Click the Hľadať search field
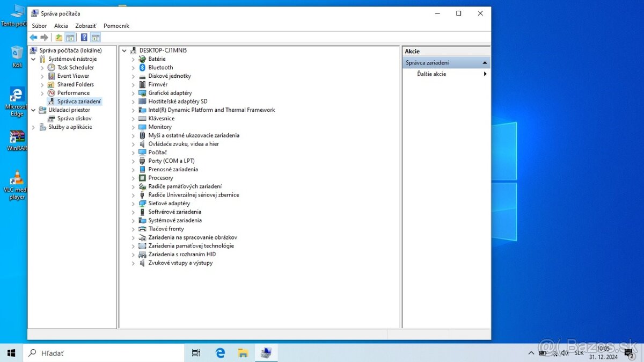 [80, 353]
